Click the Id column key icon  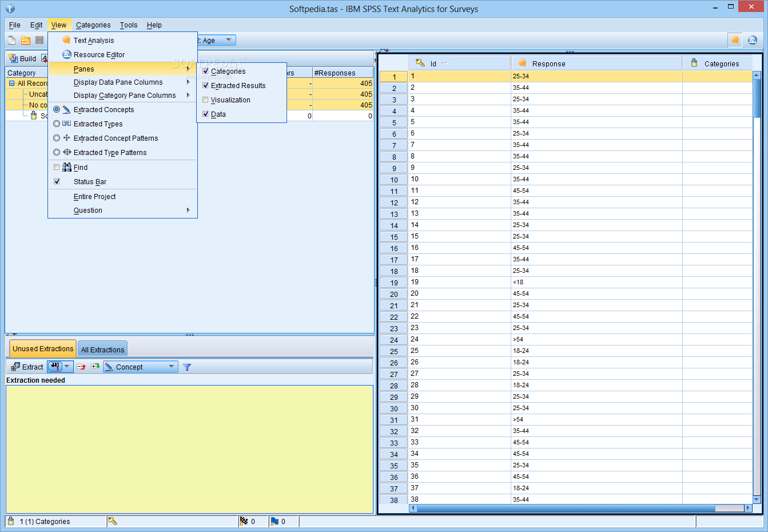click(420, 63)
